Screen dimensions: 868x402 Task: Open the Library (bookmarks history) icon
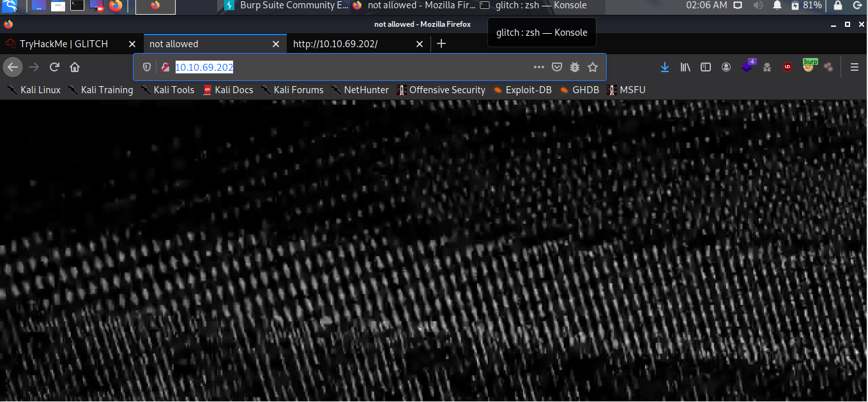coord(685,66)
